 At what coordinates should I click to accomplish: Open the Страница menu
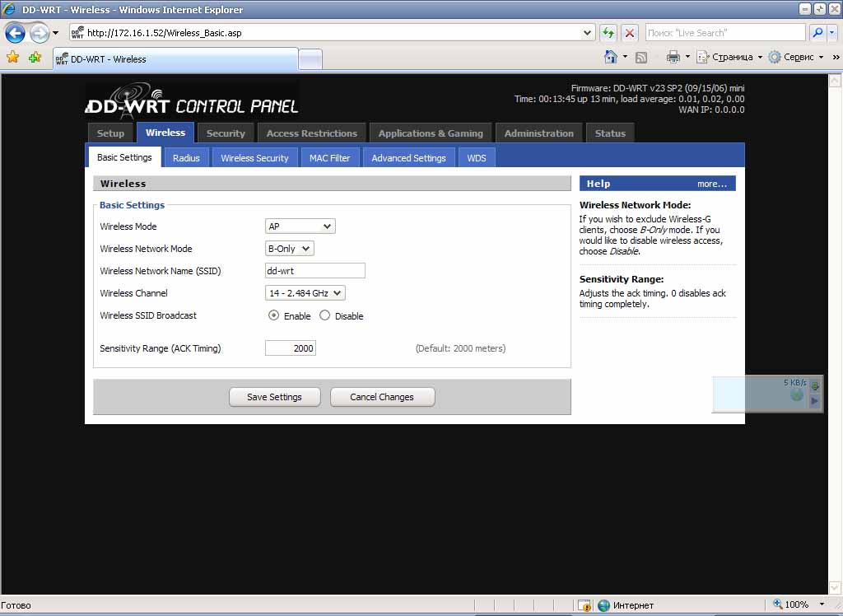729,57
